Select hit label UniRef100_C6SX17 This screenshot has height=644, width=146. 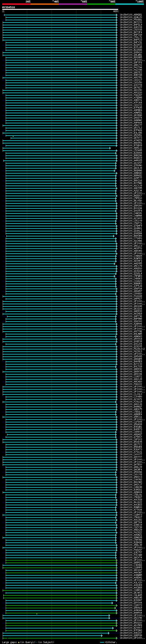pyautogui.click(x=131, y=80)
